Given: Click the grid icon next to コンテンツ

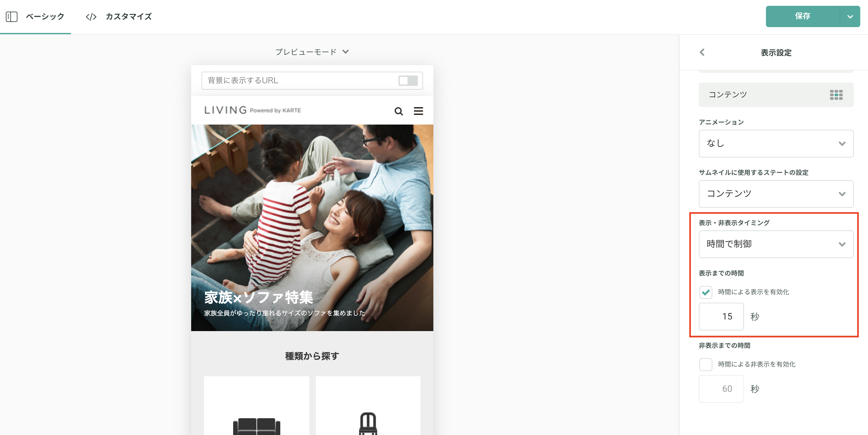Looking at the screenshot, I should tap(836, 95).
